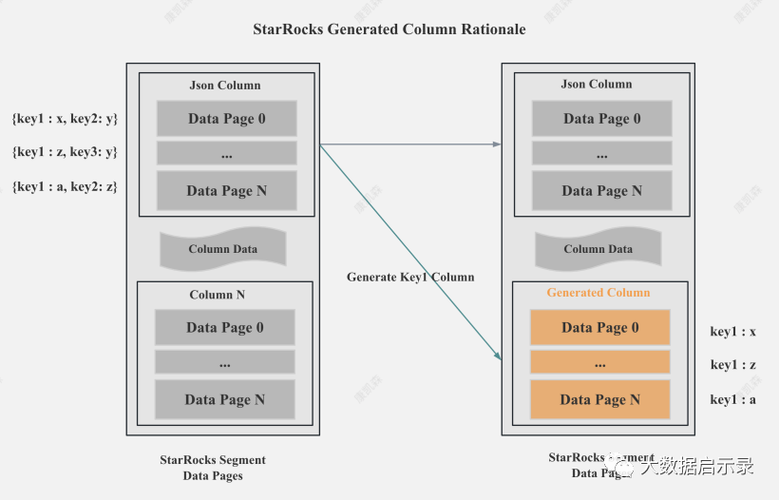Click the extracted value "key1 : x"
Image resolution: width=779 pixels, height=500 pixels.
(x=733, y=332)
